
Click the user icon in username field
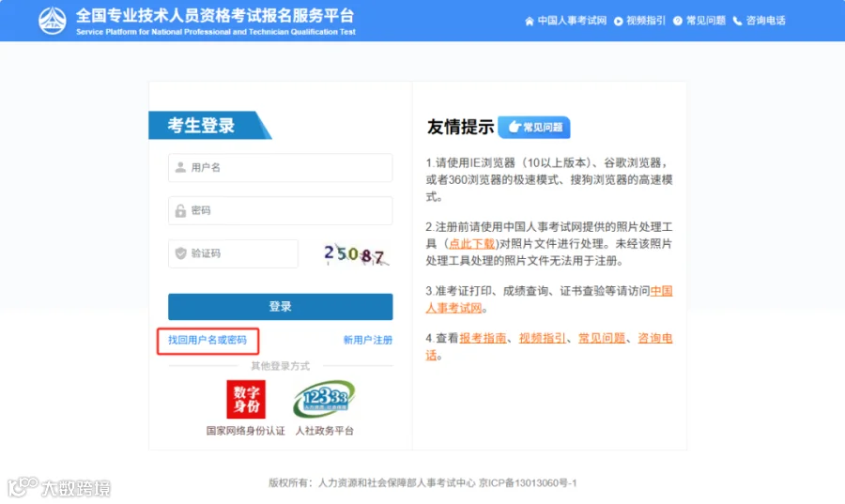coord(180,167)
